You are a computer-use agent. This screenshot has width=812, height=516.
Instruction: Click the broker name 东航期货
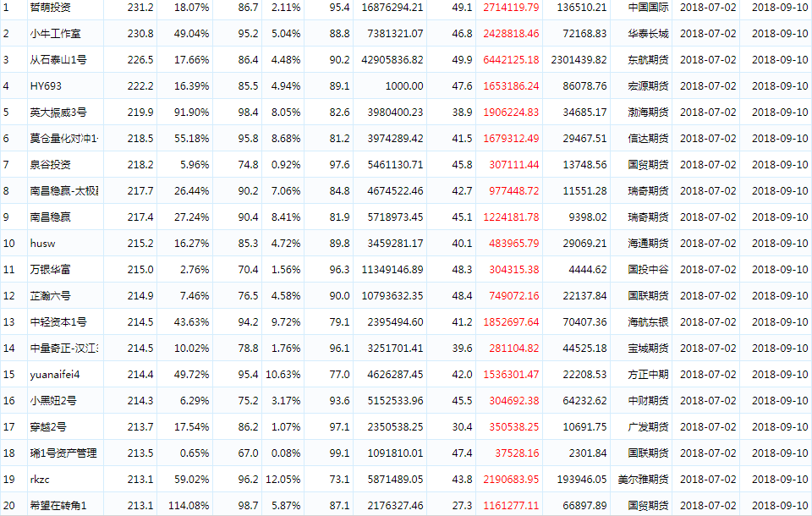pyautogui.click(x=649, y=60)
